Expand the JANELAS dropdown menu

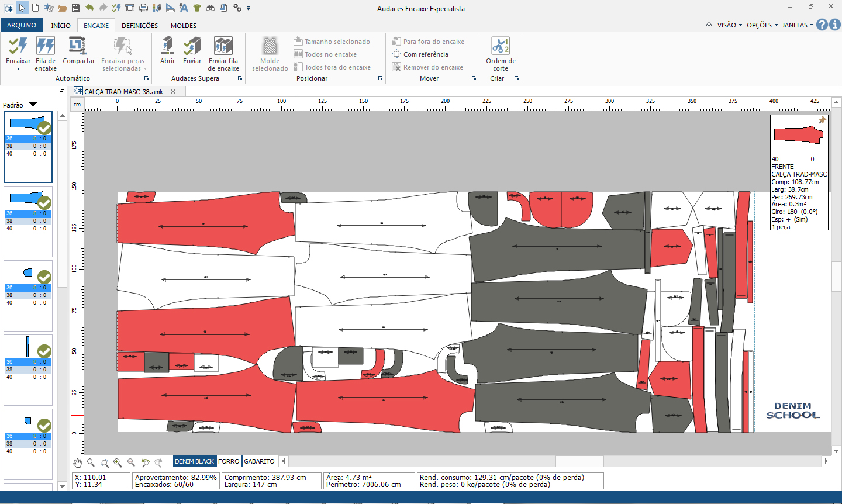point(798,25)
